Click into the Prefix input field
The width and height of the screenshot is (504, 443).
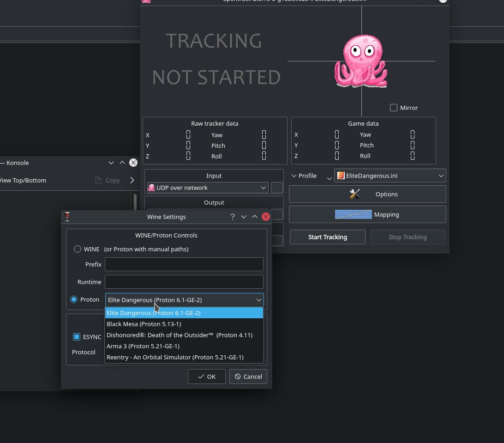[x=184, y=264]
